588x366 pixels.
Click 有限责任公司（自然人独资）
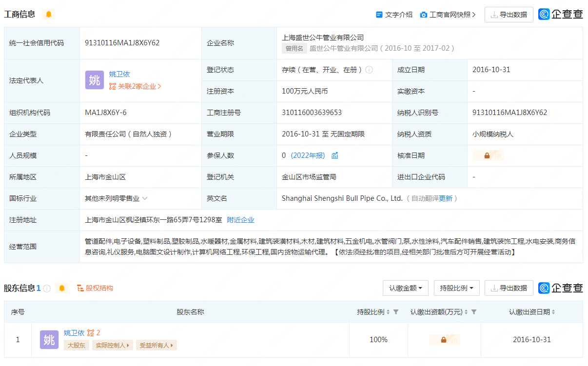pos(130,134)
